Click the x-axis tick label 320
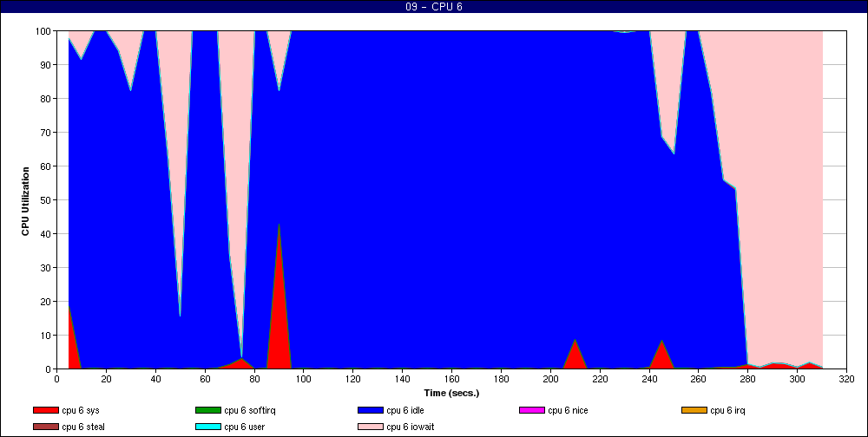 point(846,378)
